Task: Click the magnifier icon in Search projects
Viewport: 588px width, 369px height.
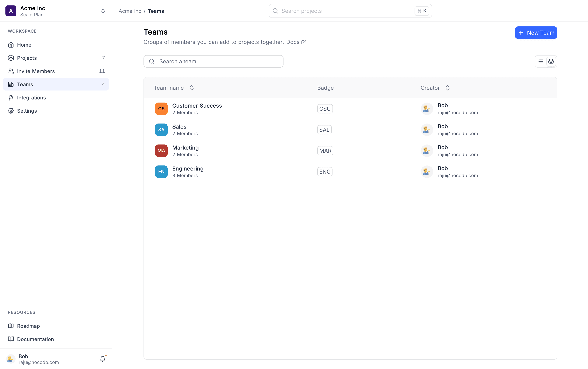Action: coord(275,11)
